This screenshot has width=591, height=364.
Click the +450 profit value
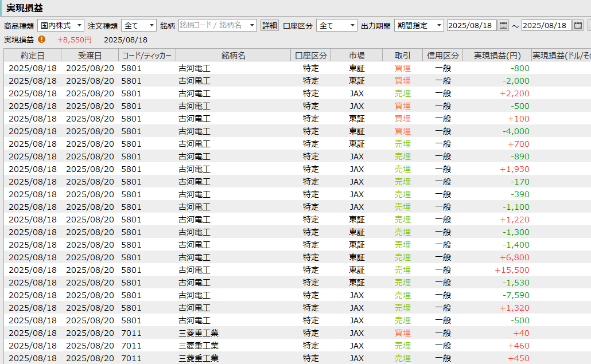click(519, 358)
